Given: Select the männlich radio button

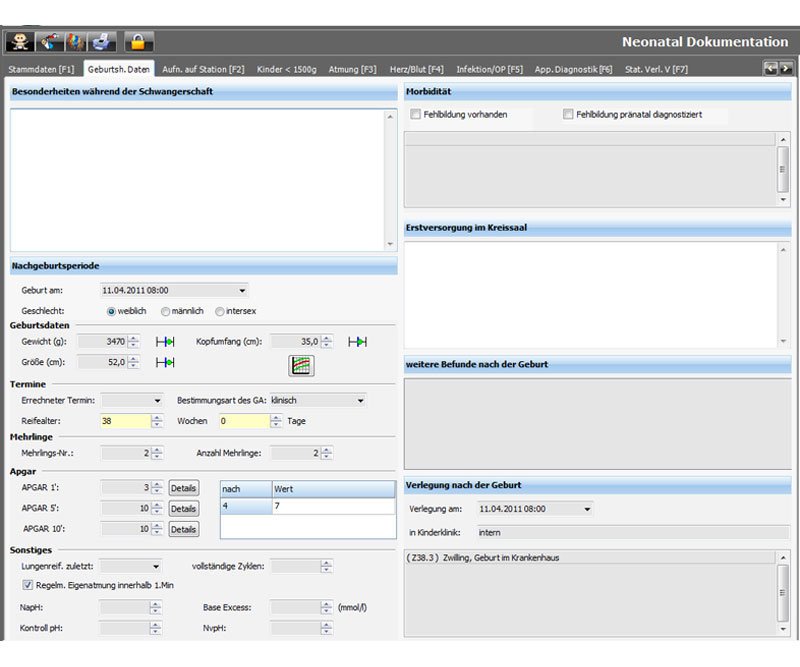Looking at the screenshot, I should tap(165, 311).
